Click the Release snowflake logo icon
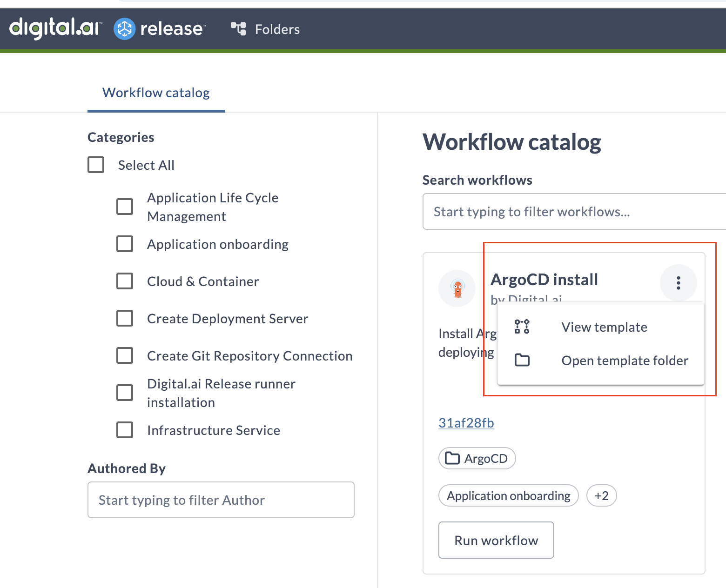 [x=124, y=29]
